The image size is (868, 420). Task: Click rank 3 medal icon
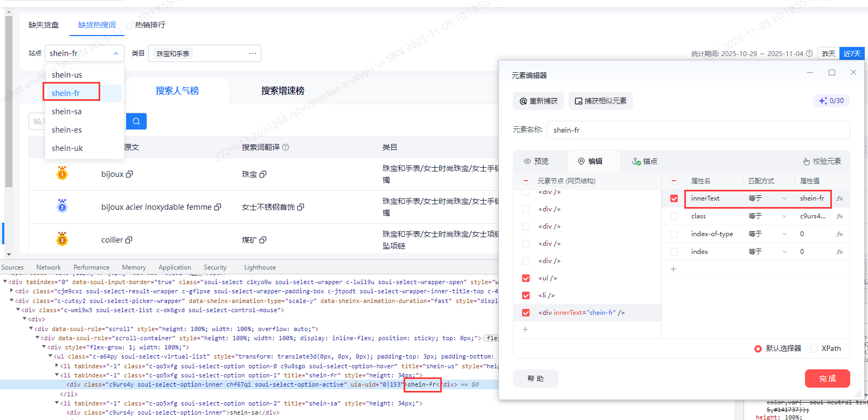62,239
